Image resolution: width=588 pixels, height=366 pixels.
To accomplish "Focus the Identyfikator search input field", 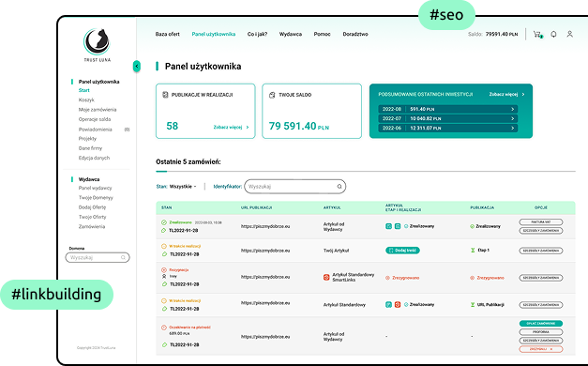I will point(294,187).
